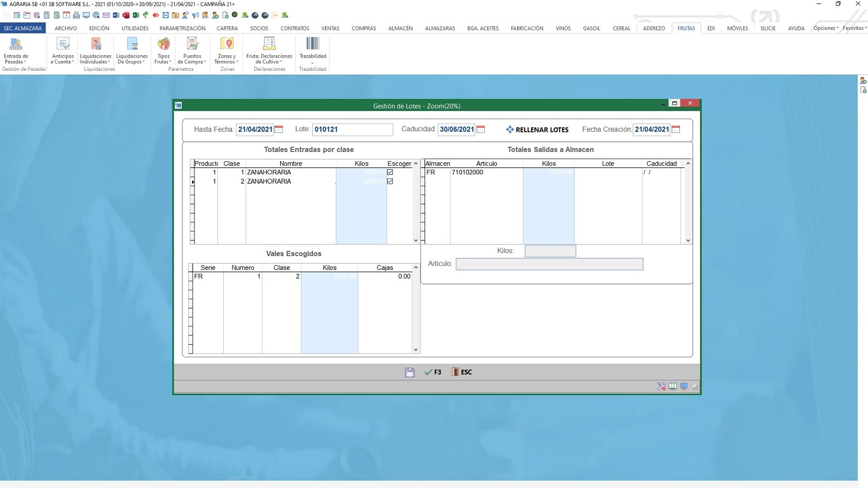Open the printer icon in quick toolbar

pyautogui.click(x=77, y=15)
